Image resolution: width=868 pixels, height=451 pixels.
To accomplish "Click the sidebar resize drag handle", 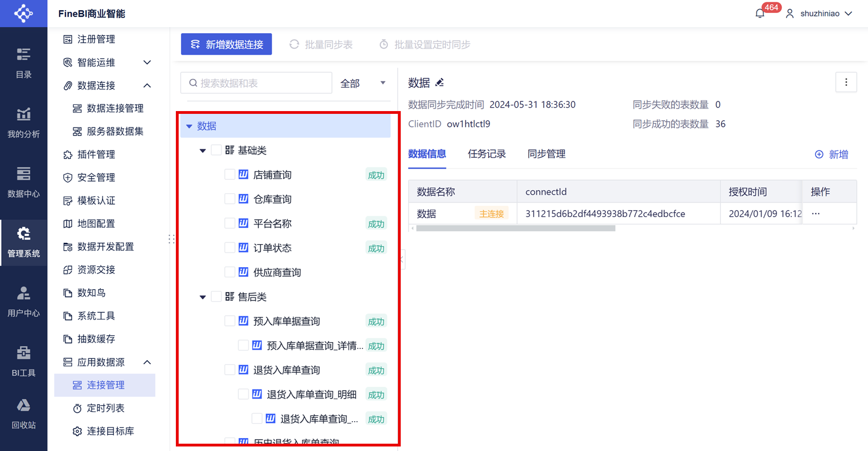I will tap(171, 239).
